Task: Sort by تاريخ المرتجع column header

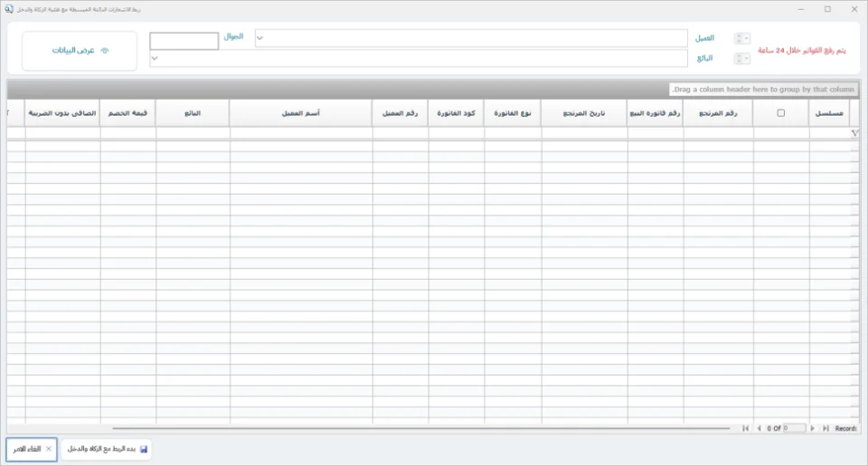Action: tap(584, 113)
